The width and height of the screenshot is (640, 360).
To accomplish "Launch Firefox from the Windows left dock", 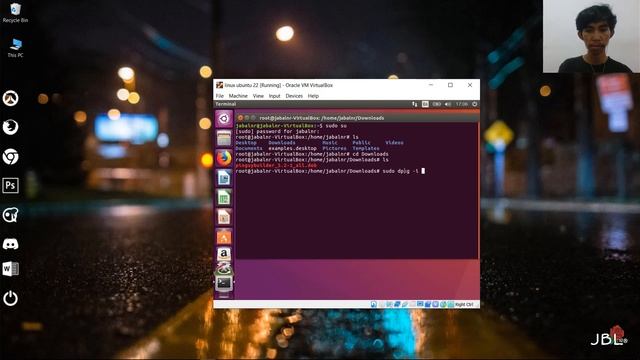I will coord(11,127).
